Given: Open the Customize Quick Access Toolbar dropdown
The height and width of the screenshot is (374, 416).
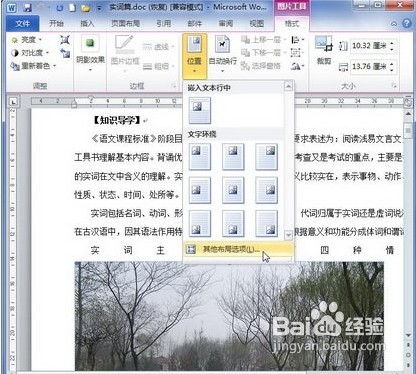Looking at the screenshot, I should click(x=99, y=8).
